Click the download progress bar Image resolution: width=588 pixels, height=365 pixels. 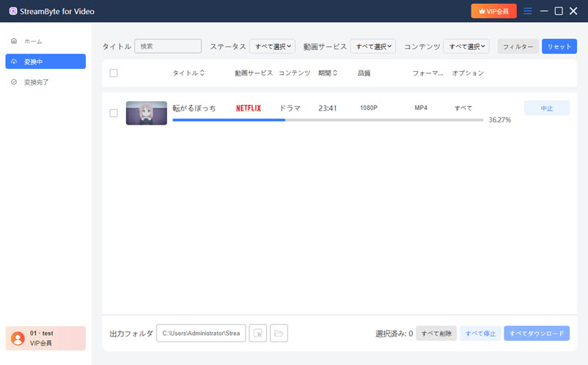(327, 119)
